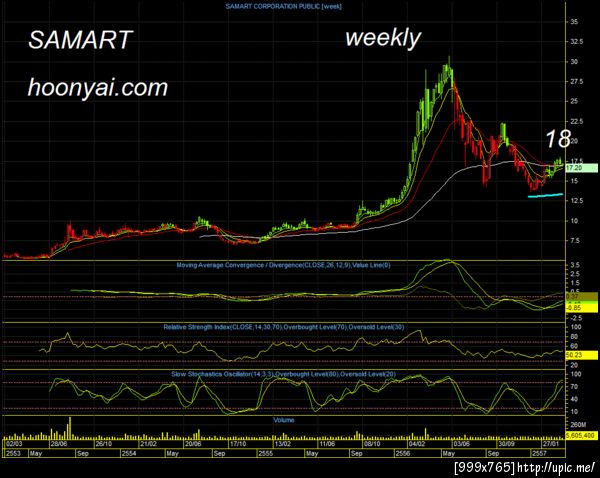Click the 02/03 date label
The height and width of the screenshot is (478, 600).
(x=15, y=444)
